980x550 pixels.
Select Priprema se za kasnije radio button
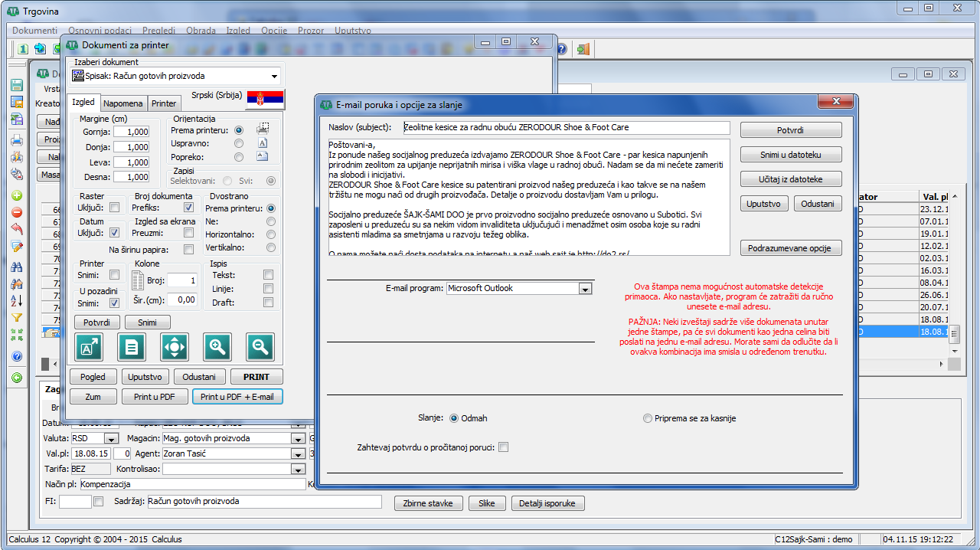tap(648, 419)
